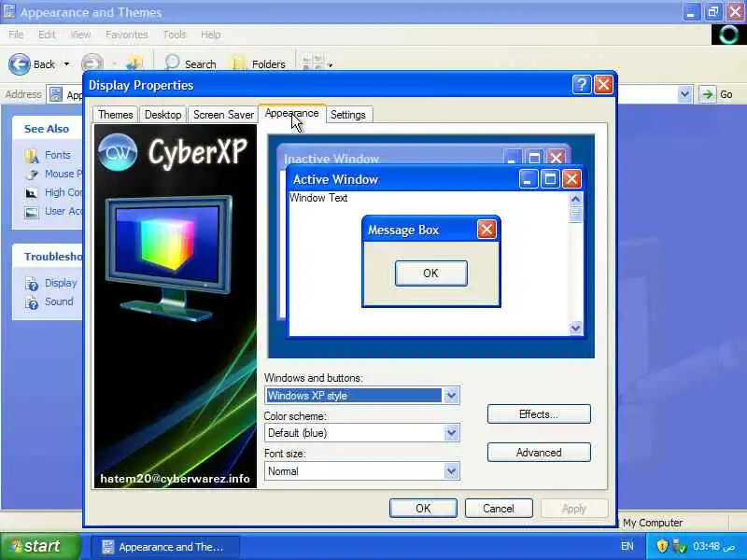Click the Fonts folder icon in See Also
Screen dimensions: 747x560
tap(32, 156)
